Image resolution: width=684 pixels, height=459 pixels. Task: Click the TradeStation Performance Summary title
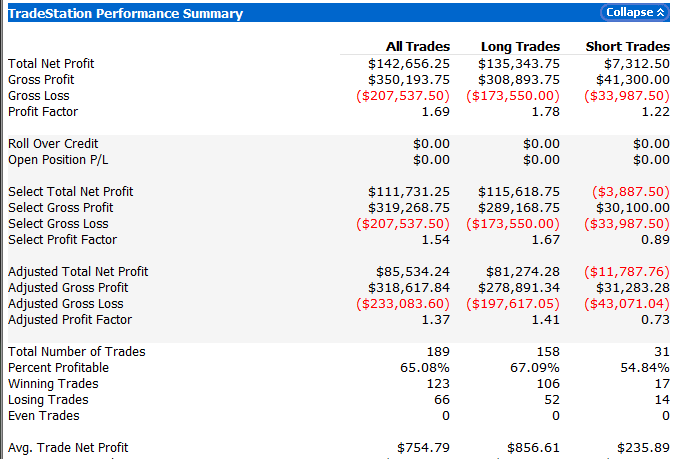pos(125,14)
